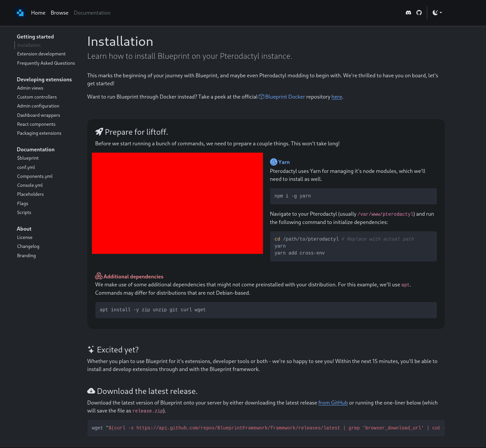Click the Additional dependencies boxes icon
Image resolution: width=486 pixels, height=448 pixels.
pos(99,276)
